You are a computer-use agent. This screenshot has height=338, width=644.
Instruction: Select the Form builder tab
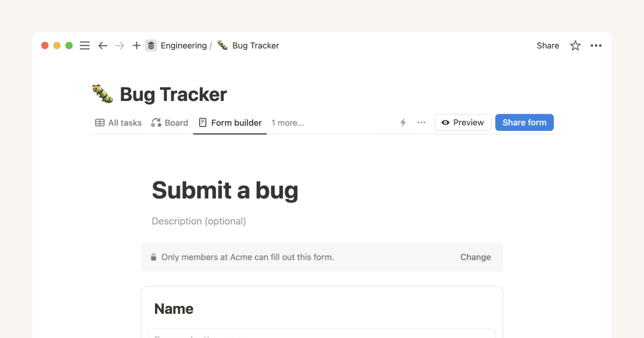tap(230, 122)
